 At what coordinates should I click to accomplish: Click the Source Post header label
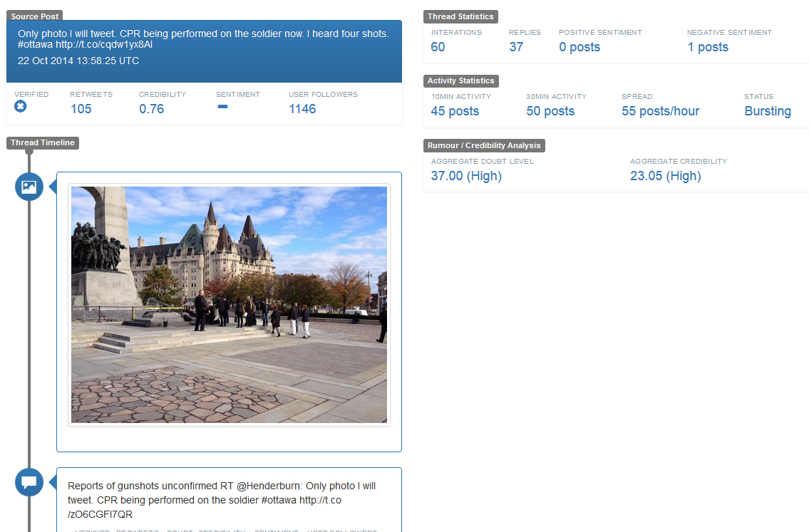[x=35, y=16]
